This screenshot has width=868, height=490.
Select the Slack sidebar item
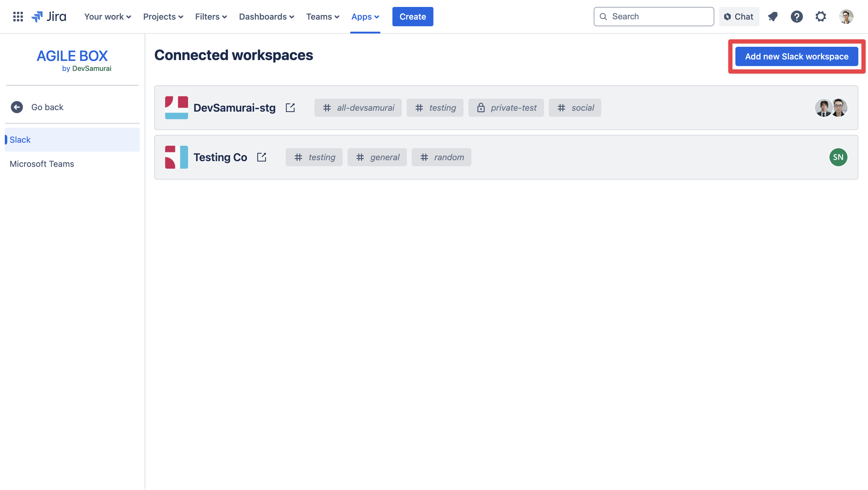20,140
